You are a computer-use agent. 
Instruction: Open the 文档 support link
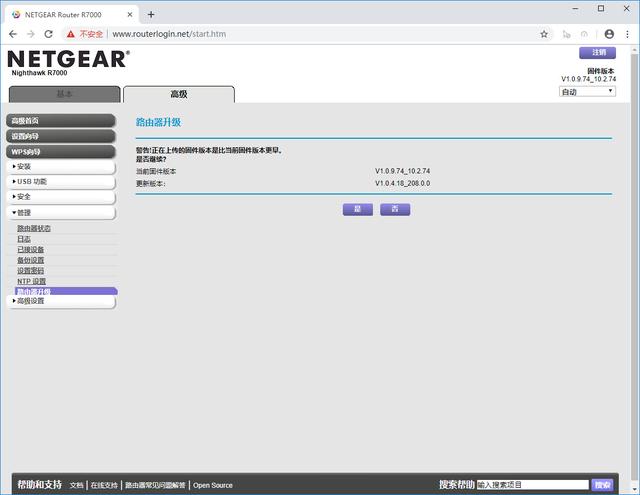[76, 485]
